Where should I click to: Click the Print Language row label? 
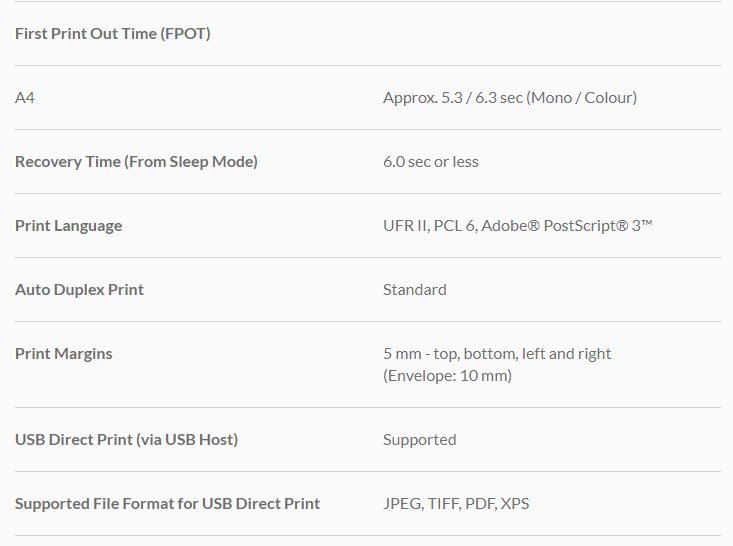point(68,226)
